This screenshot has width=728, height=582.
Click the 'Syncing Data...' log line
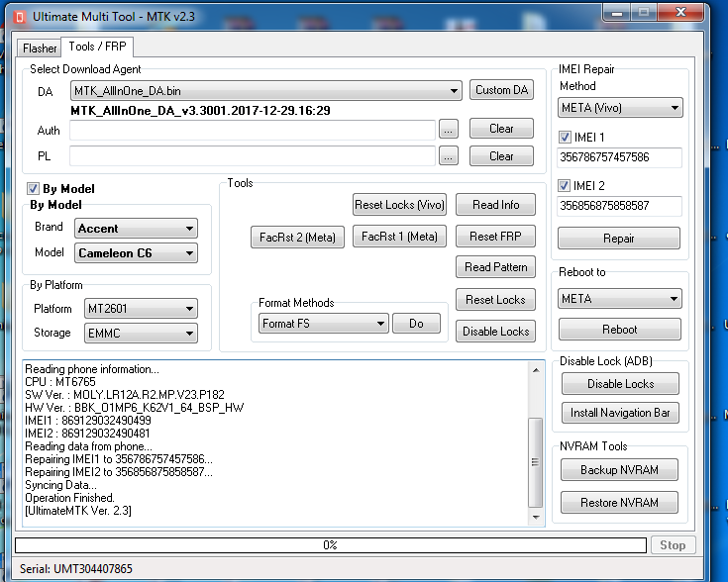click(x=60, y=485)
